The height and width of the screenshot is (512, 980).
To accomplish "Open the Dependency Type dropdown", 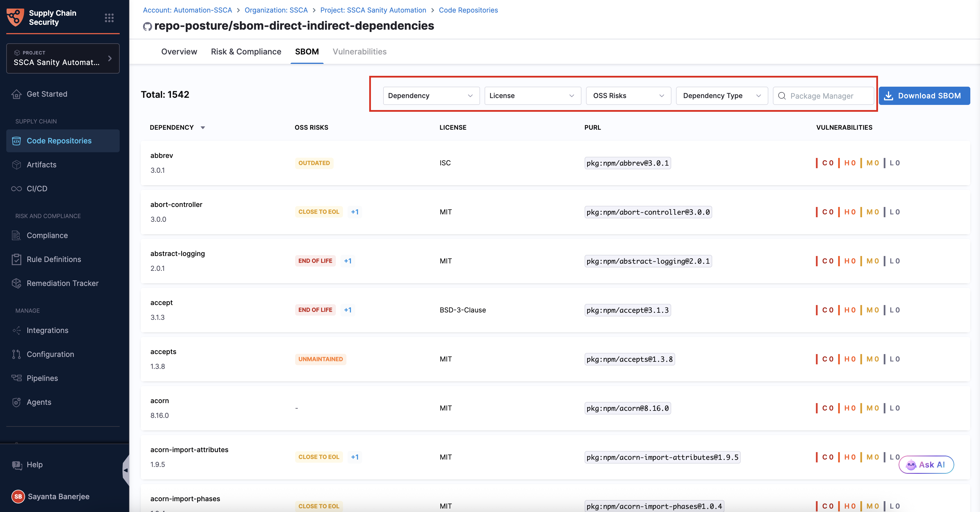I will coord(721,96).
